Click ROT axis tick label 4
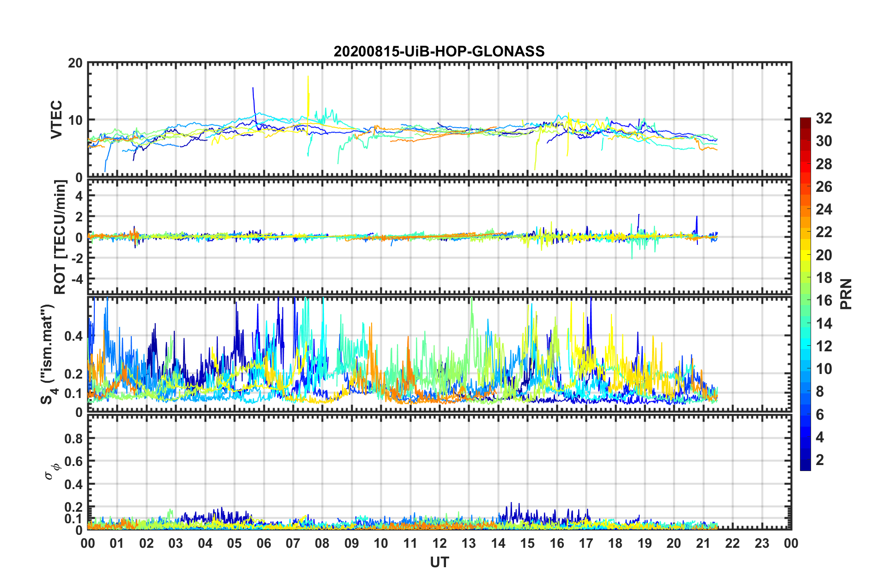The width and height of the screenshot is (879, 588). [79, 196]
